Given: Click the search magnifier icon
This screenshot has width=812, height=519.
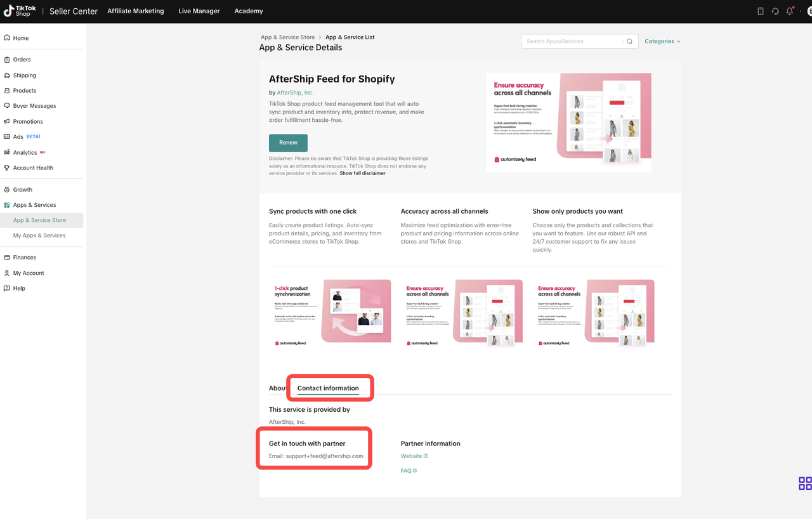Looking at the screenshot, I should pos(629,41).
